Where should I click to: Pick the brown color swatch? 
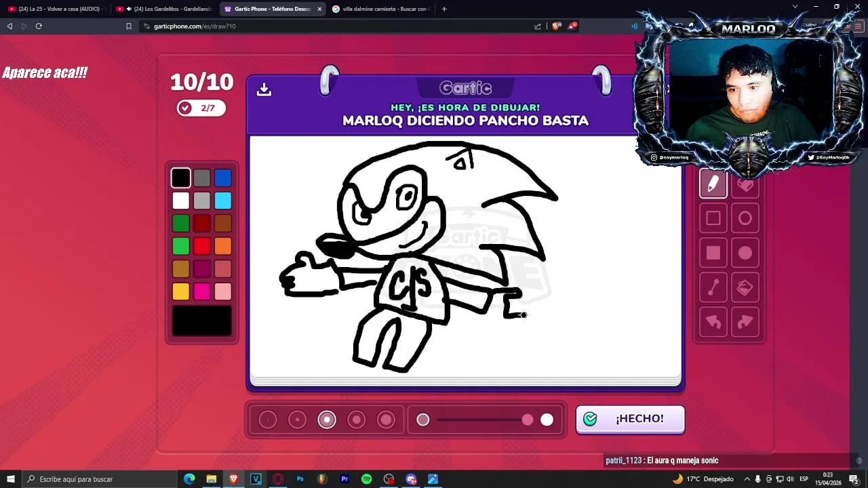tap(223, 223)
